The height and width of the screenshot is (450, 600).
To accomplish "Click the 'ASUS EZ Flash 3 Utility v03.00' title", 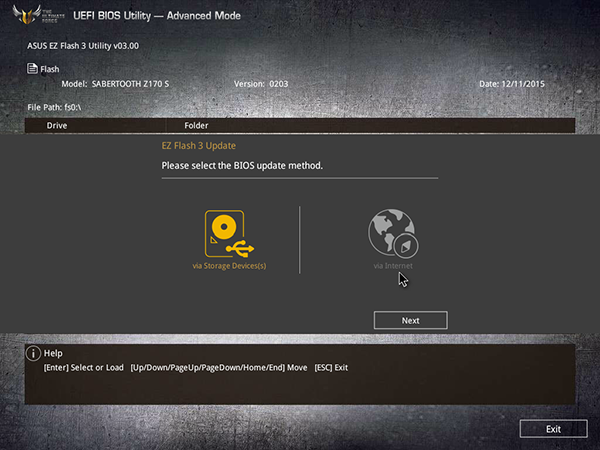I will tap(83, 46).
